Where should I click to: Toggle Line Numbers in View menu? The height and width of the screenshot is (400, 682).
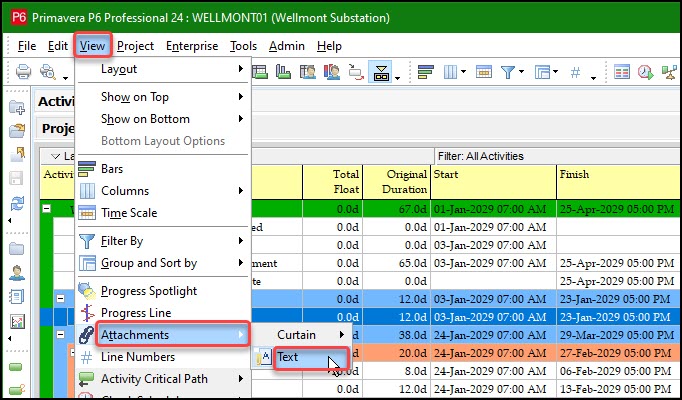(x=163, y=357)
